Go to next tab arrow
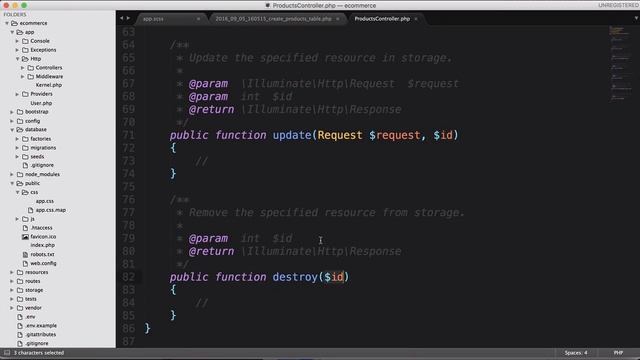Image resolution: width=640 pixels, height=360 pixels. point(128,18)
